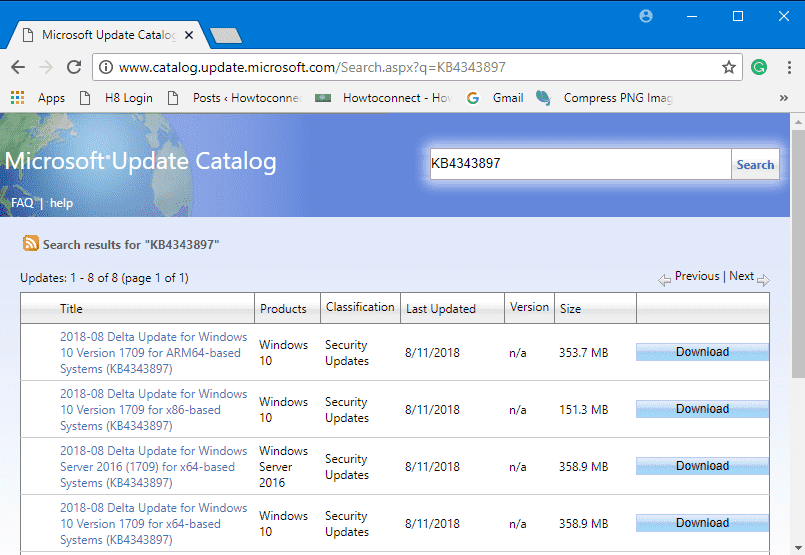The width and height of the screenshot is (805, 555).
Task: Click the Search button
Action: pyautogui.click(x=755, y=164)
